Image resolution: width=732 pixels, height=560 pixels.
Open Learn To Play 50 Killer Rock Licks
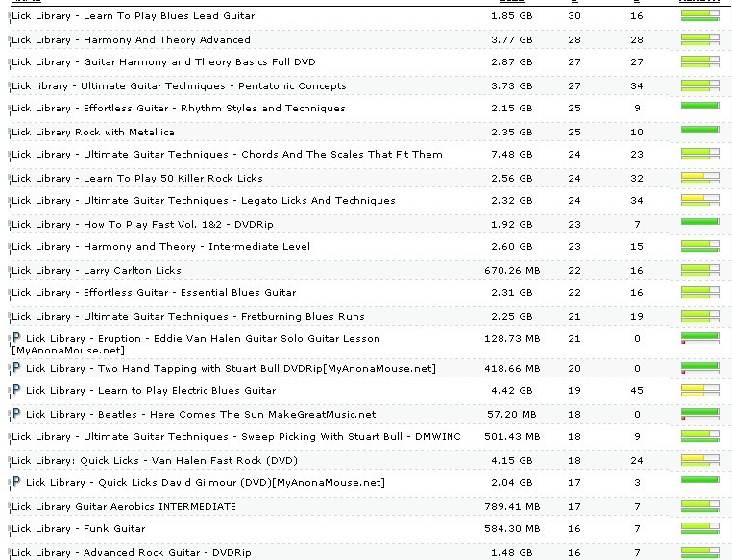[x=137, y=179]
